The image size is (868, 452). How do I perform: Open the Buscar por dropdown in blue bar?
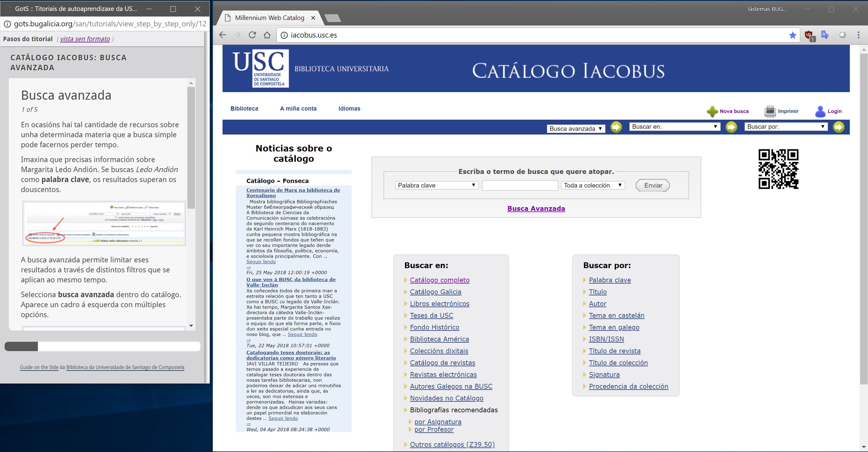[786, 127]
